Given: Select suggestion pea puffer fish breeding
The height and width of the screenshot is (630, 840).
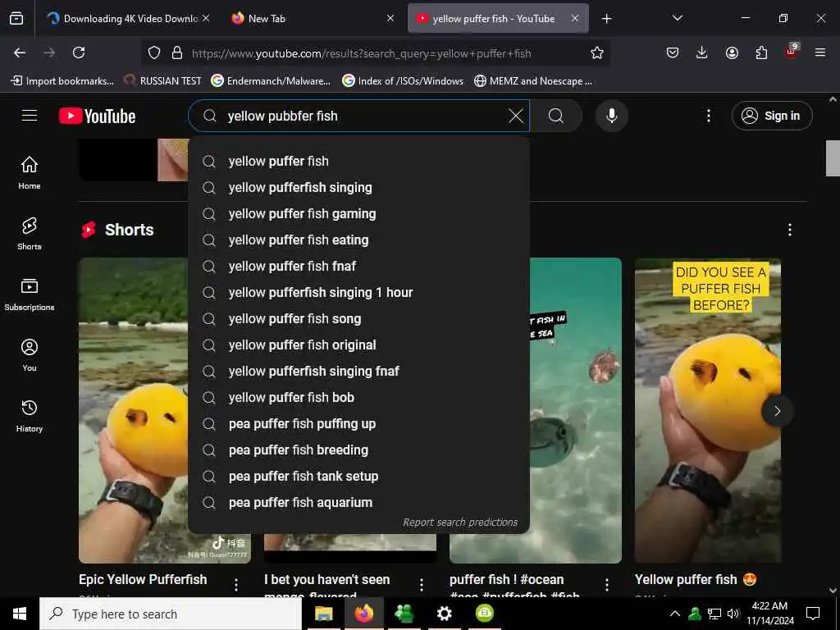Looking at the screenshot, I should coord(359,450).
